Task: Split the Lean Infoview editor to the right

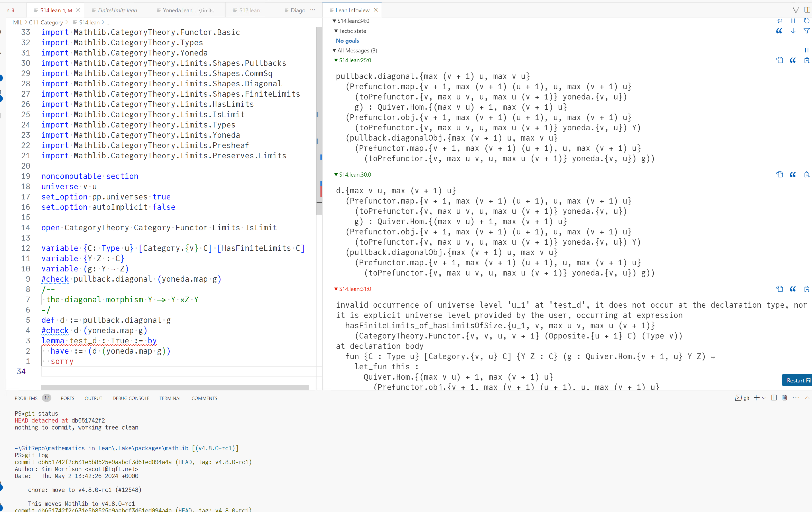Action: (807, 10)
